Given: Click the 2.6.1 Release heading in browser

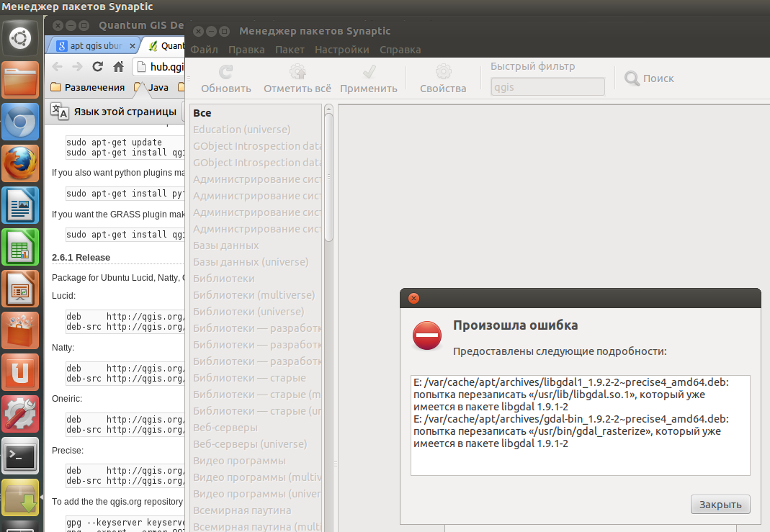Looking at the screenshot, I should pyautogui.click(x=81, y=258).
